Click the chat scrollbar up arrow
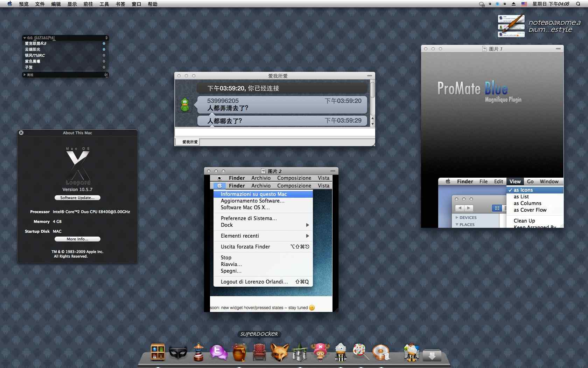This screenshot has width=588, height=368. (x=372, y=118)
